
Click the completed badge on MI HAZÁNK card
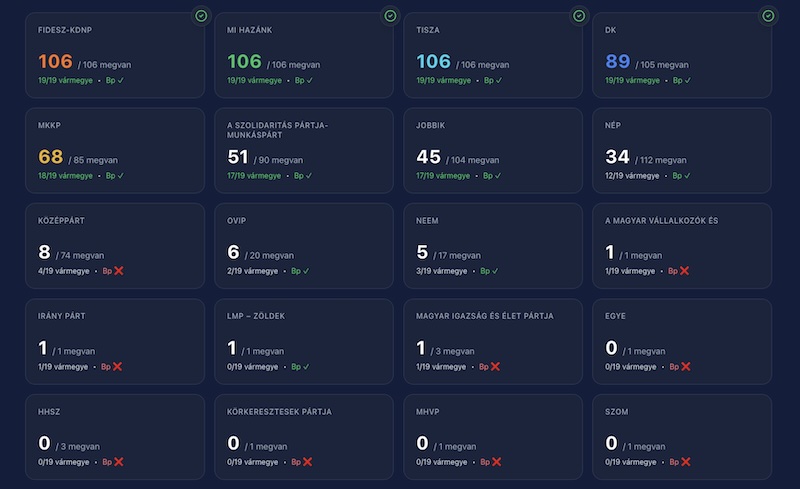point(390,16)
